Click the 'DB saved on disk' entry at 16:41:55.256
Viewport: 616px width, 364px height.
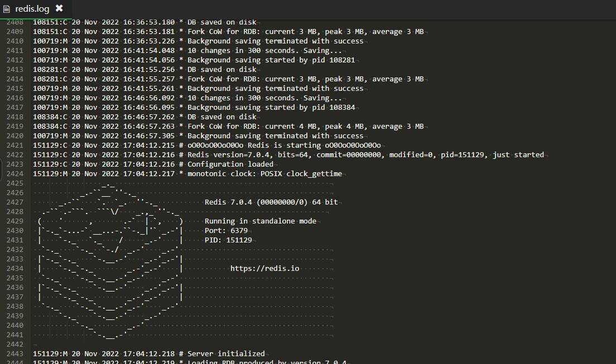222,70
